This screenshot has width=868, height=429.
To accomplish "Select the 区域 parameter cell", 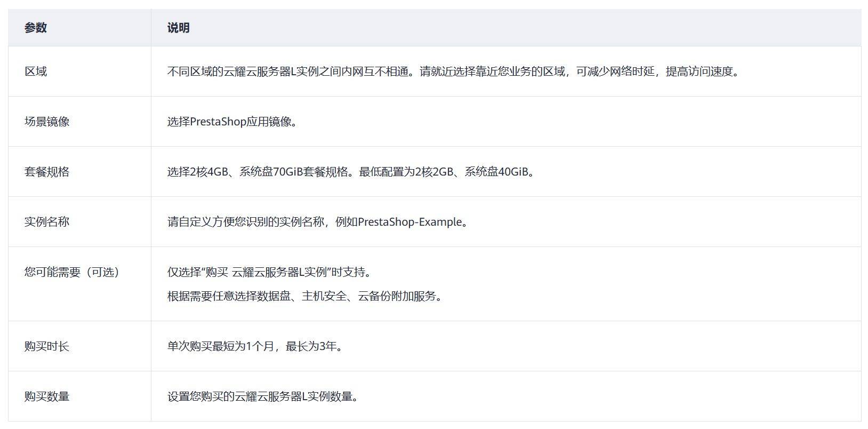I will [x=79, y=71].
